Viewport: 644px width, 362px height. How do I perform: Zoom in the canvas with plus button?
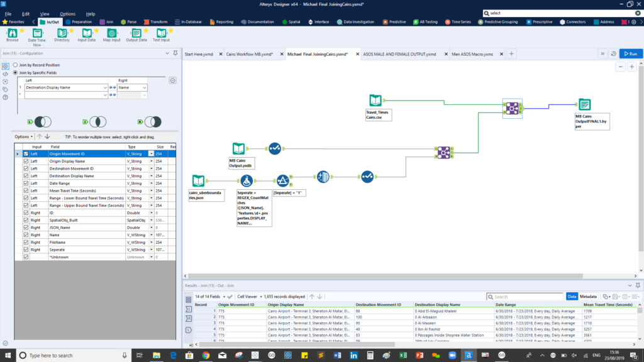(x=631, y=67)
